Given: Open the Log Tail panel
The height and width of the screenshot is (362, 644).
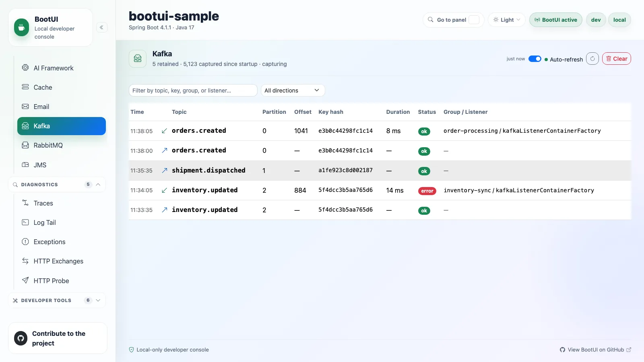Looking at the screenshot, I should point(62,222).
